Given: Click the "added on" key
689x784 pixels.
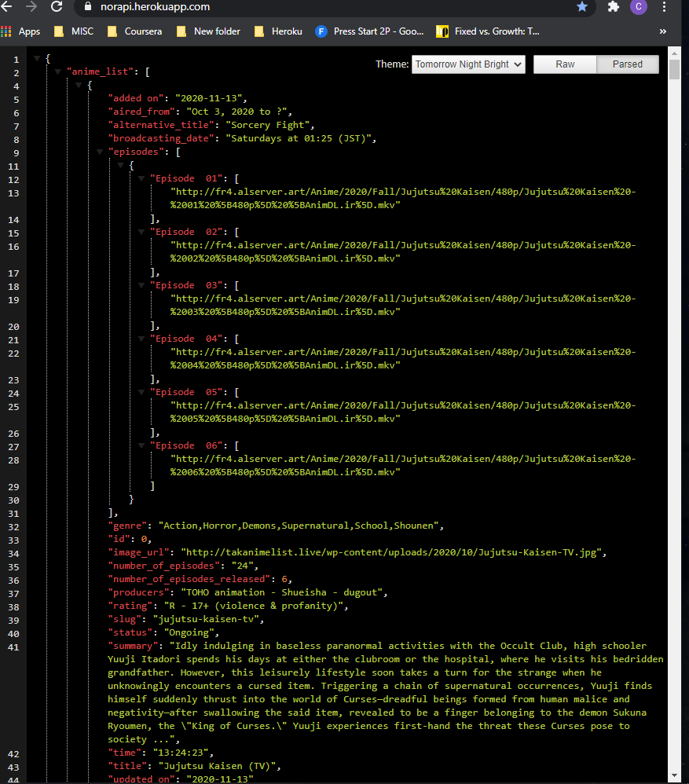Looking at the screenshot, I should coord(136,98).
